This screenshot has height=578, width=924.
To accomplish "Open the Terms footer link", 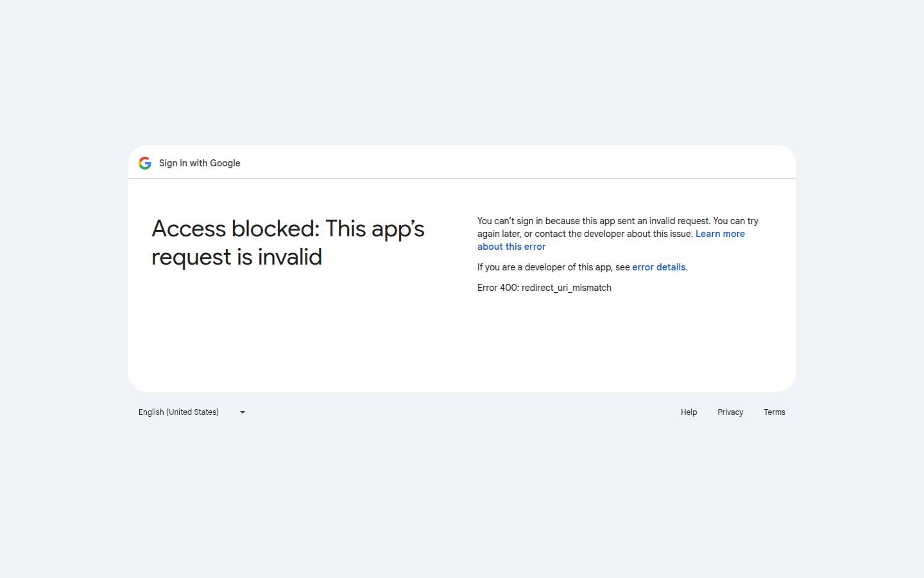I will click(x=774, y=412).
